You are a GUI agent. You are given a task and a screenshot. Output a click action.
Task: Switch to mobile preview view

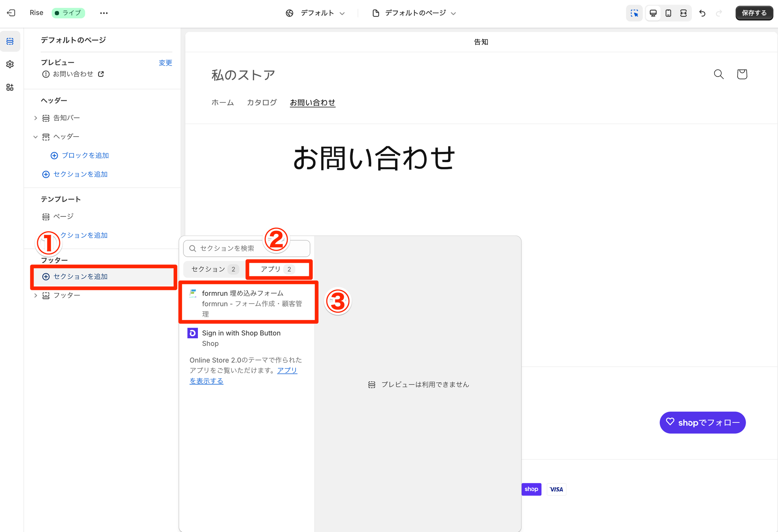668,13
